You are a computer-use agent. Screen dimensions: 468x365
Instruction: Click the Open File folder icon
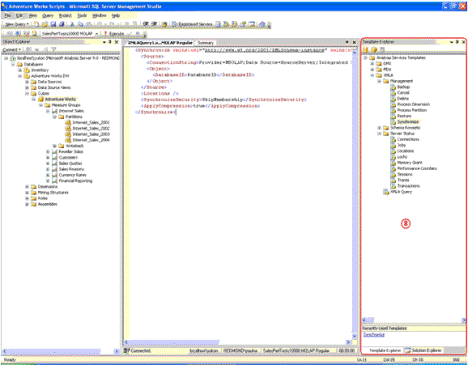pos(45,24)
